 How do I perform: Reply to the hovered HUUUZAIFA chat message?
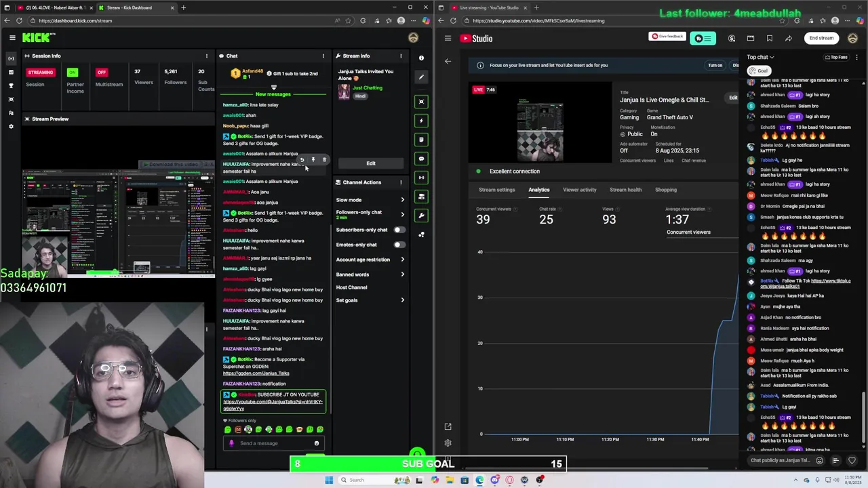[x=302, y=160]
